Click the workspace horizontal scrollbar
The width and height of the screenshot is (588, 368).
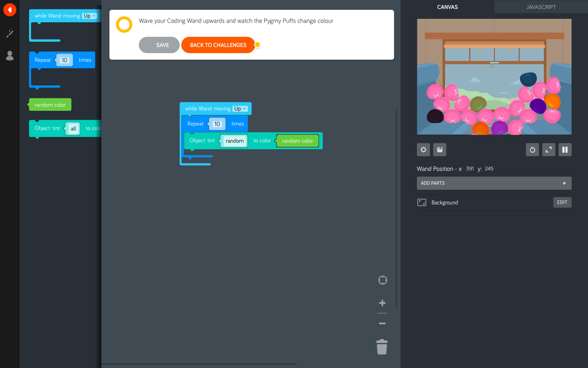coord(199,364)
